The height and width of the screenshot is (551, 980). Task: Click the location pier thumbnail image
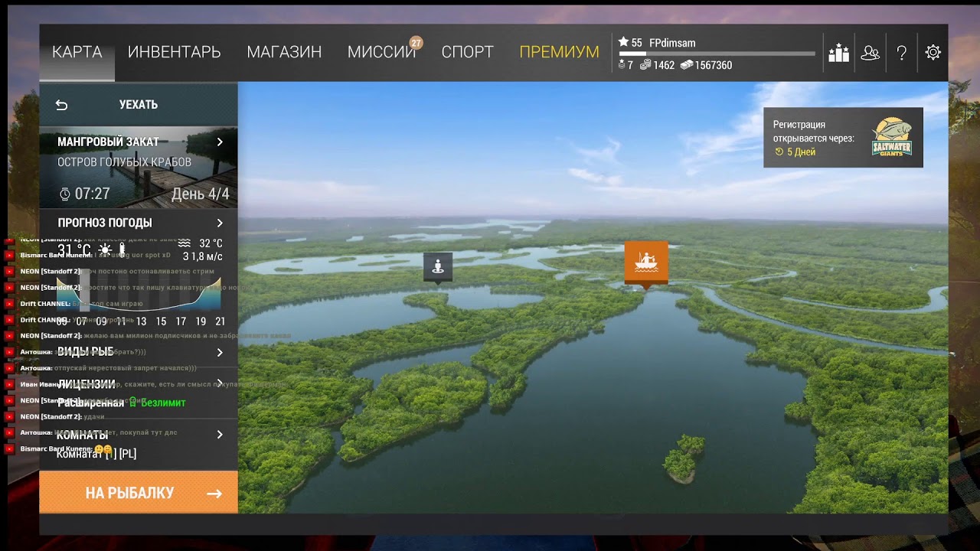(139, 168)
